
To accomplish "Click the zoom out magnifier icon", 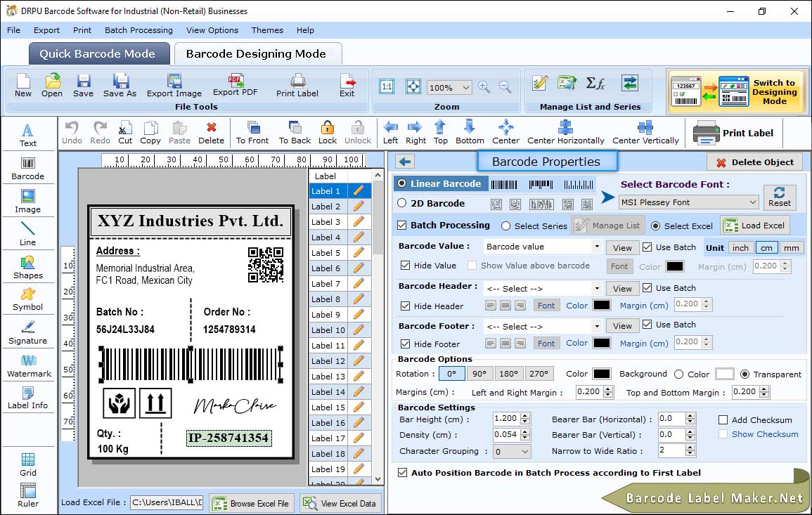I will tap(505, 87).
